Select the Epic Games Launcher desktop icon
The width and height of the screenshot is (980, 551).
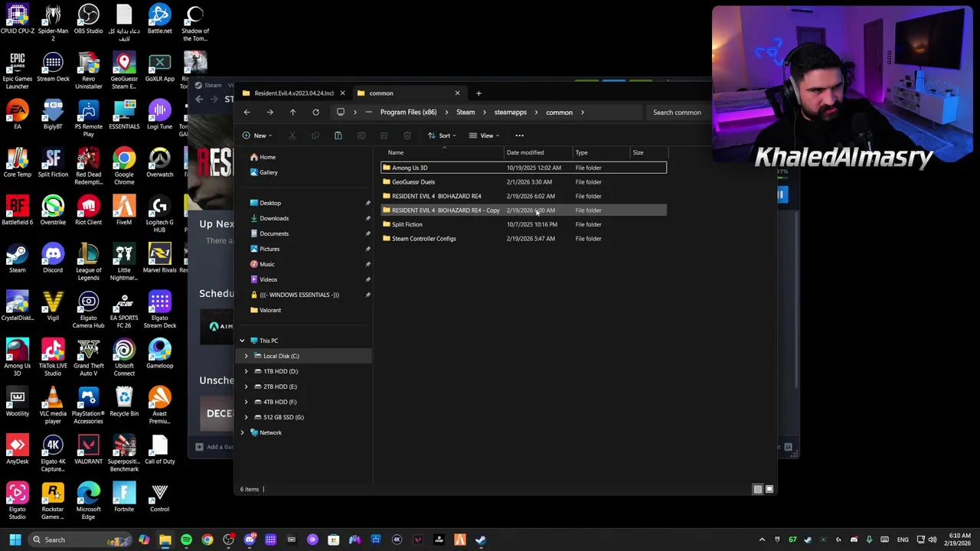tap(17, 71)
